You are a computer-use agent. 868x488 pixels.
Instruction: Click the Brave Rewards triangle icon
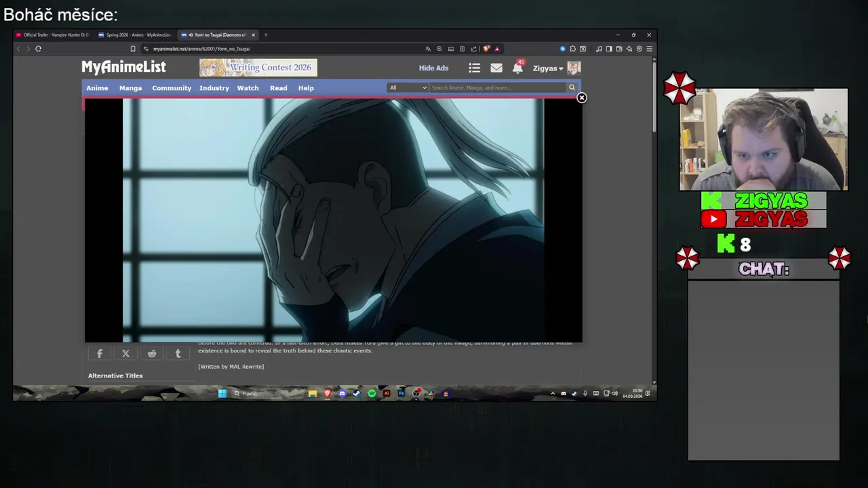coord(497,49)
